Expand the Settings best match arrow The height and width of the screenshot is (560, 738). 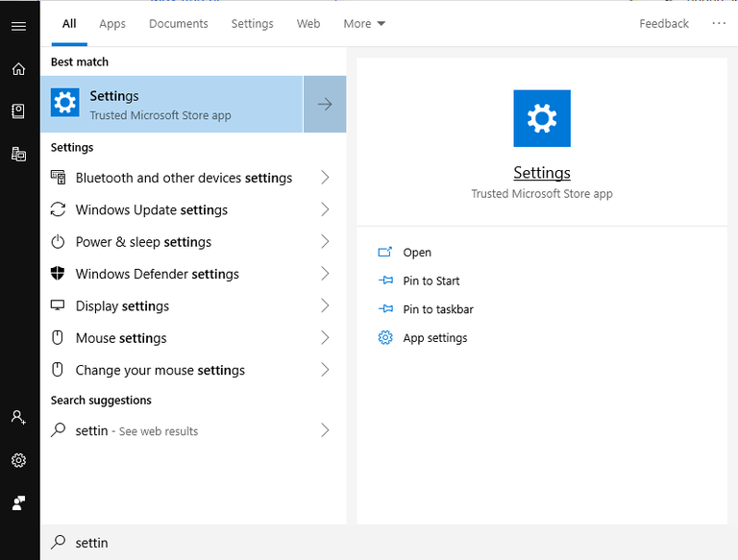coord(325,104)
